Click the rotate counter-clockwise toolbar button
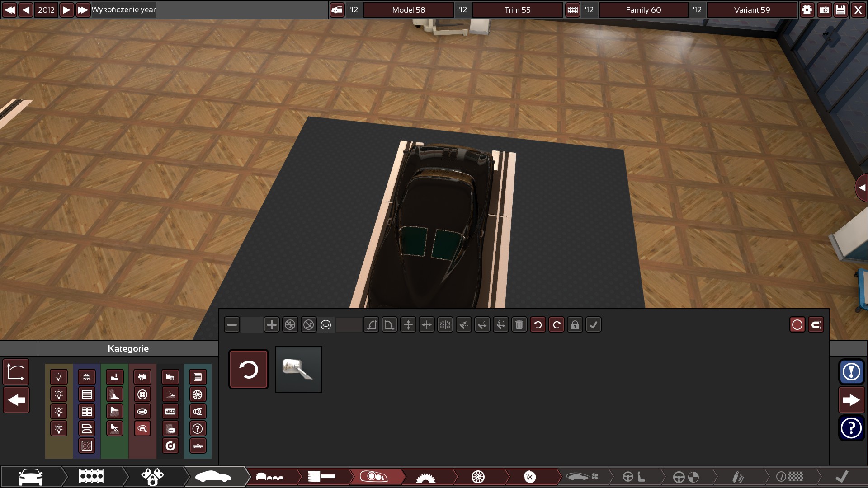Viewport: 868px width, 488px height. (538, 325)
